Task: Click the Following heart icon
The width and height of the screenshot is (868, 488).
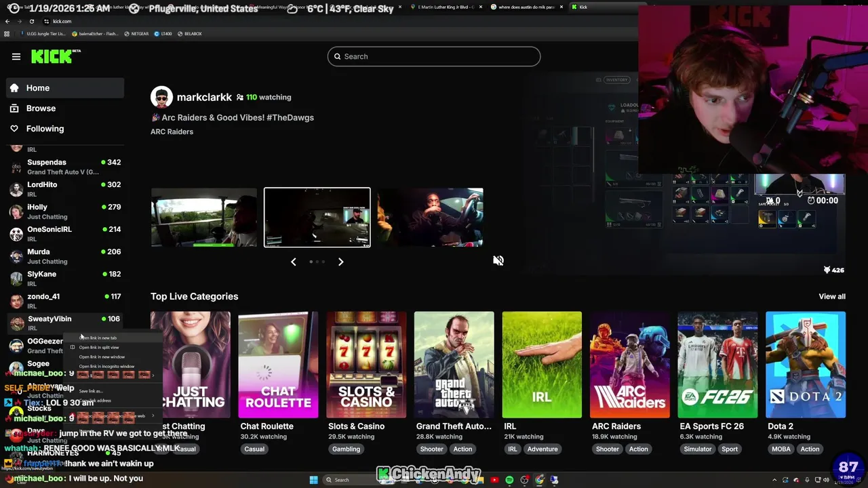Action: (14, 129)
